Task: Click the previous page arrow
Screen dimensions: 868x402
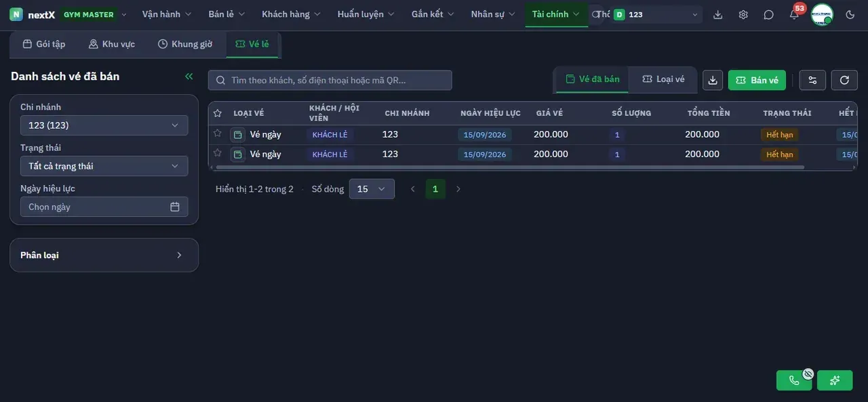Action: [x=412, y=189]
